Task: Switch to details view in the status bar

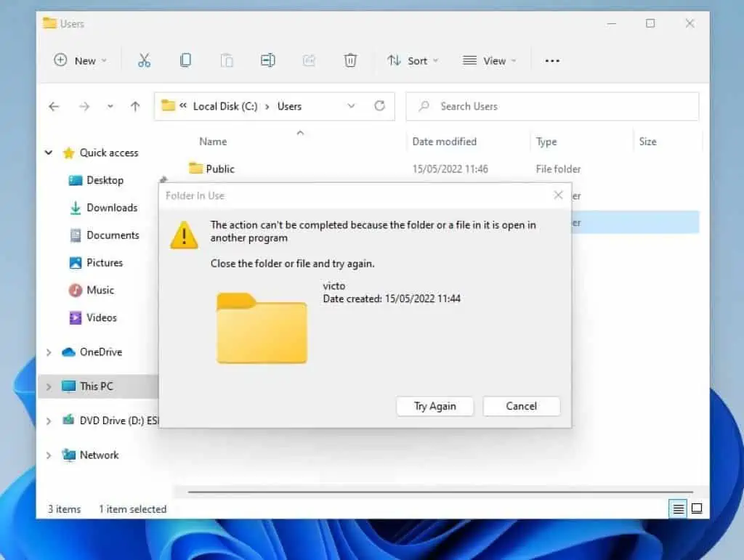Action: coord(677,508)
